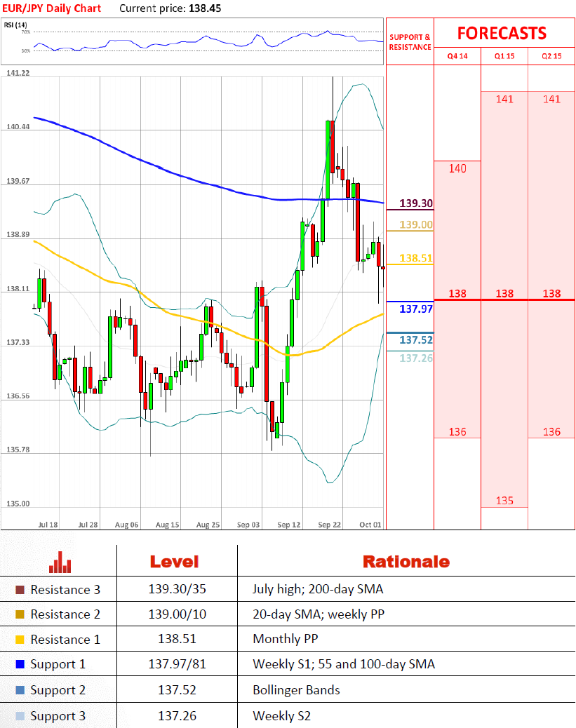Viewport: 576px width, 728px height.
Task: Click the current price value 138.45
Action: tap(205, 8)
